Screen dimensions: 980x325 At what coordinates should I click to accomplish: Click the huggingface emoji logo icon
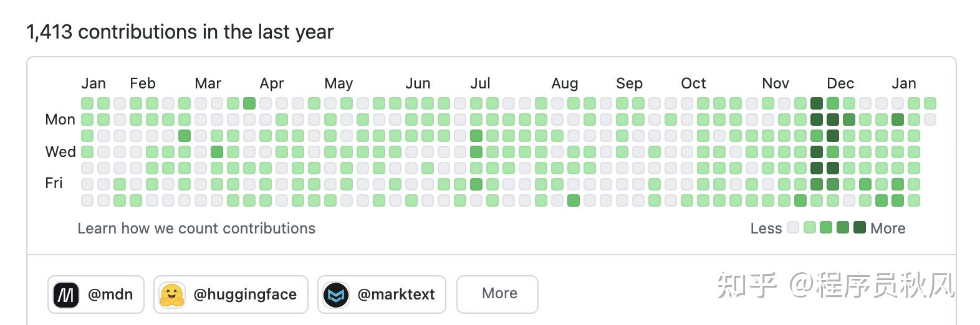pos(171,294)
